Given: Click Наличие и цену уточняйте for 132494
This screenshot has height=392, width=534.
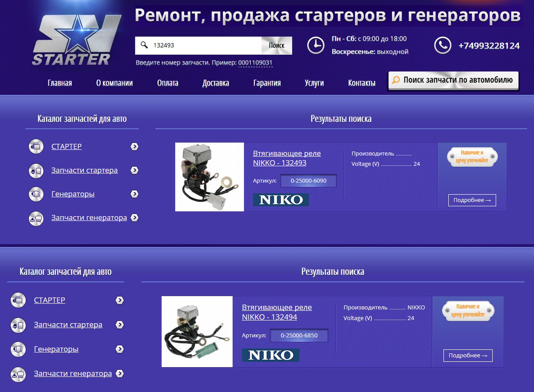Looking at the screenshot, I should (468, 311).
